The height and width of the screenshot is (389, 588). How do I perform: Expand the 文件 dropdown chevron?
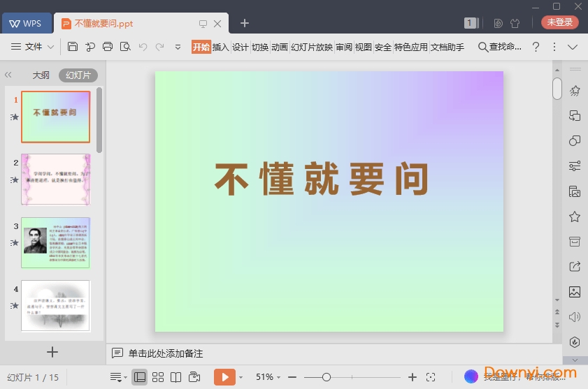[50, 47]
